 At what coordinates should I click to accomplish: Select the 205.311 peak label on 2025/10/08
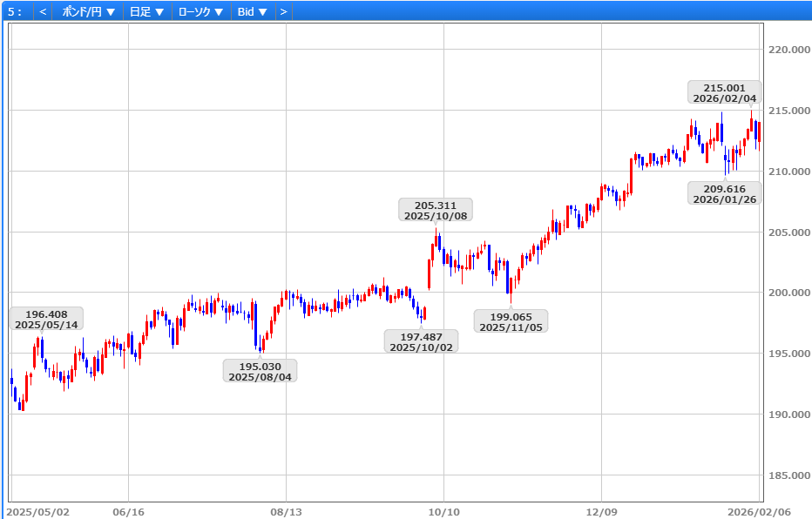pos(436,211)
